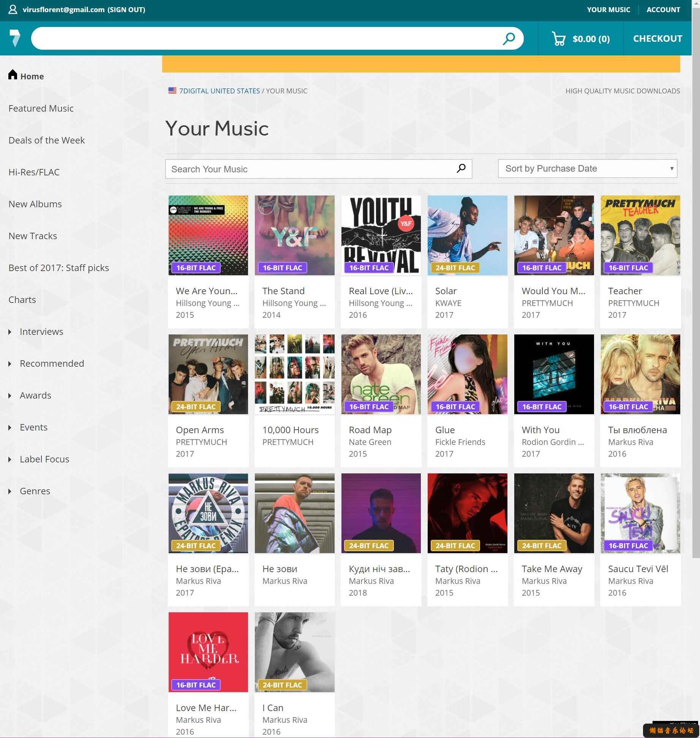Open the Glue cover by Fickle Friends

(x=467, y=374)
